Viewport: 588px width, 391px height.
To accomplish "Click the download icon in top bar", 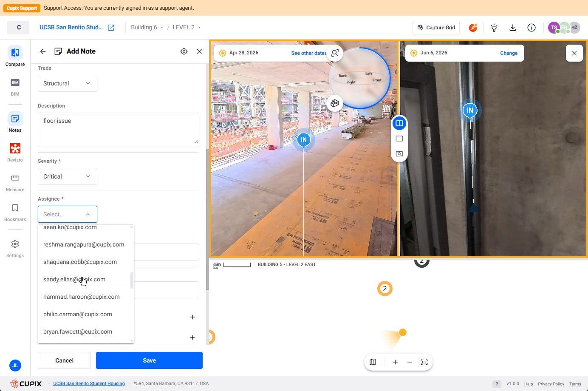I will (x=513, y=28).
